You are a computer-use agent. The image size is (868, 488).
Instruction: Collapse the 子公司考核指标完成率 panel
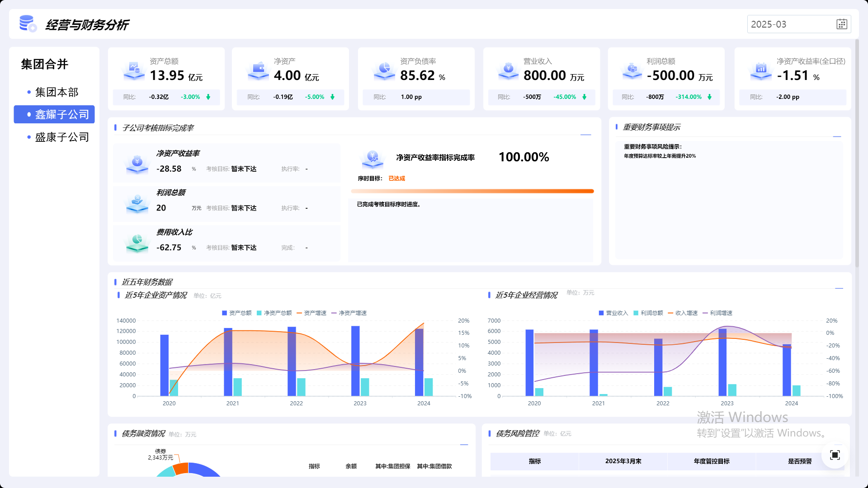pyautogui.click(x=585, y=135)
